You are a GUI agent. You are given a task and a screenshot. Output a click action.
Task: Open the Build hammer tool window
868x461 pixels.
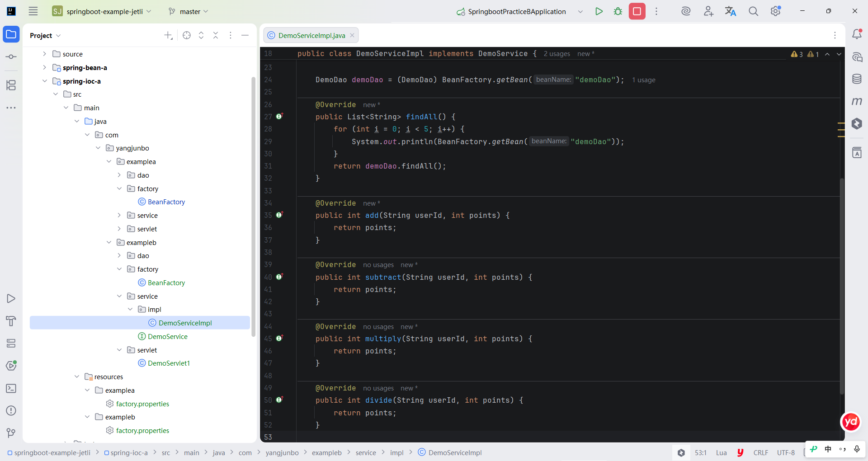click(11, 321)
